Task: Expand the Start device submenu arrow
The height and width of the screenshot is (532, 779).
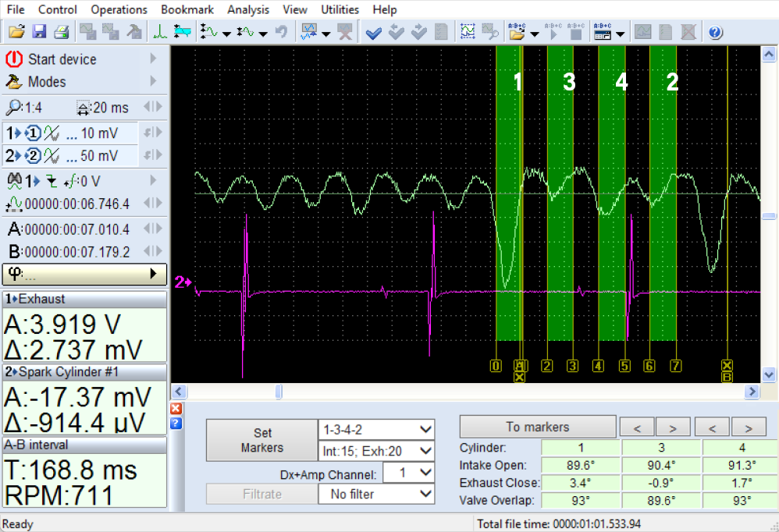Action: [153, 59]
